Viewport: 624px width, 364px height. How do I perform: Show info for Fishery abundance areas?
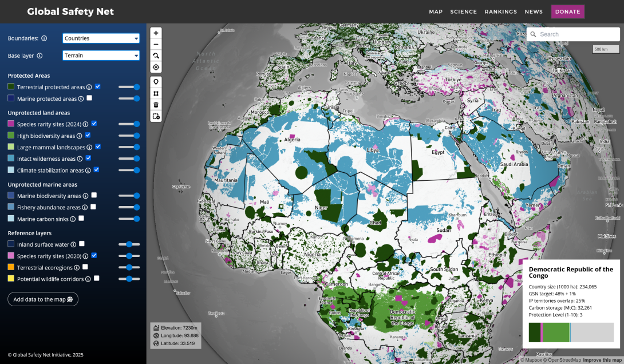point(85,207)
